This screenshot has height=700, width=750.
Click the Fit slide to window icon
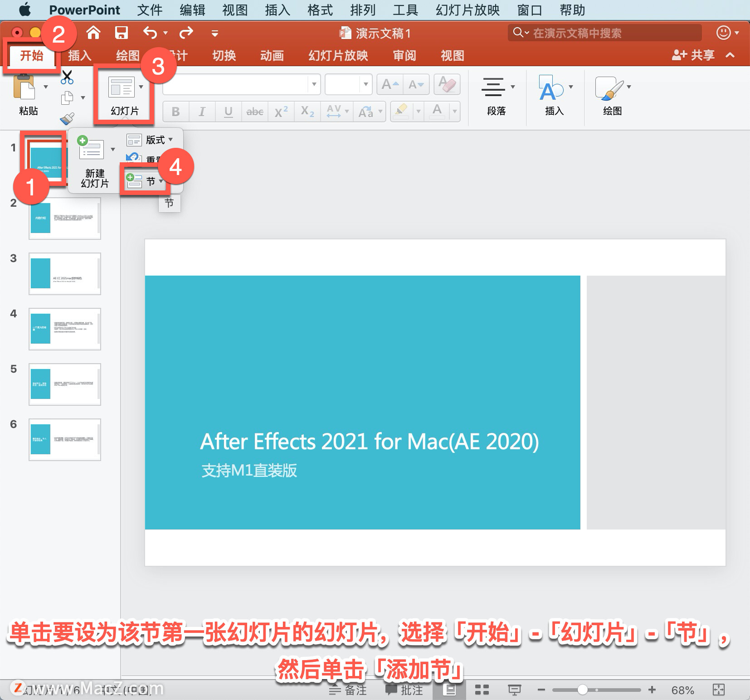coord(719,690)
